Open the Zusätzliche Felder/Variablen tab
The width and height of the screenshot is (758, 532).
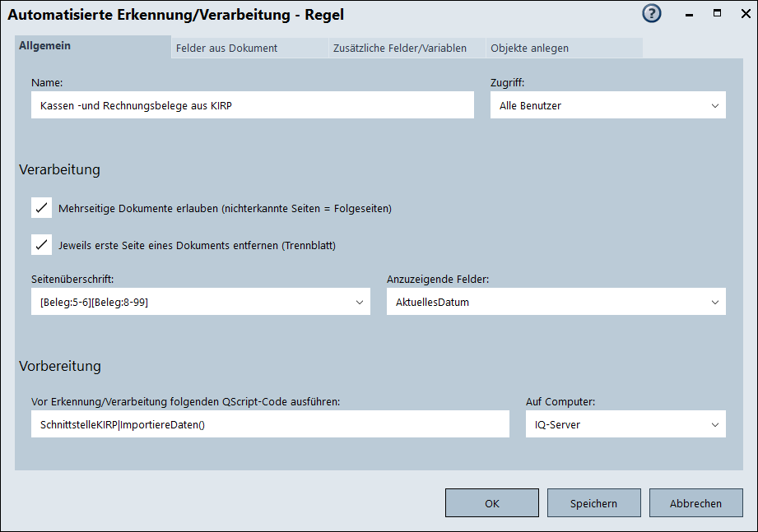click(x=399, y=48)
